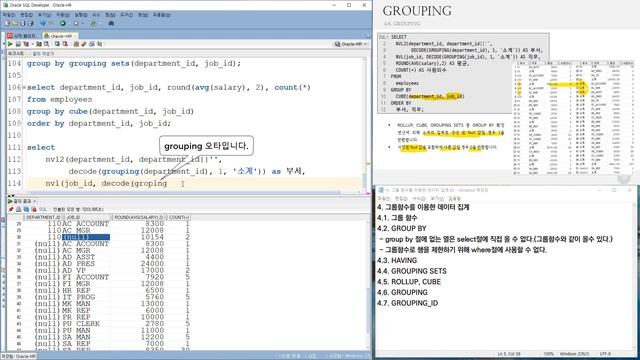Open the first menu in SQL Developer menu bar

[9, 15]
